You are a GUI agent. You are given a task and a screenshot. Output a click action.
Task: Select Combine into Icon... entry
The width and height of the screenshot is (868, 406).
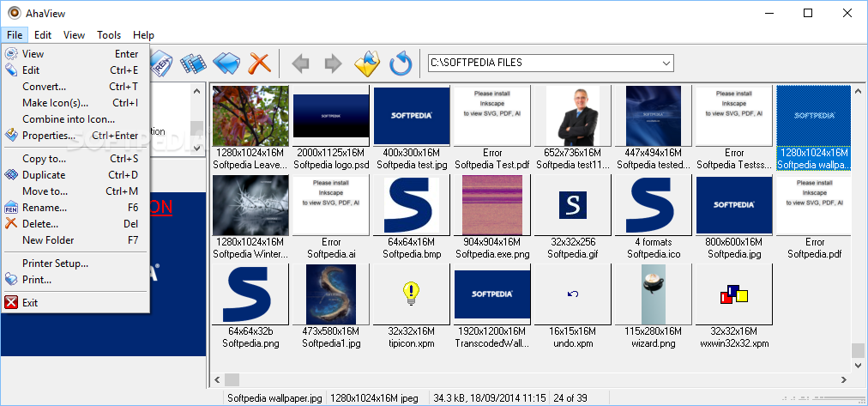tap(75, 119)
